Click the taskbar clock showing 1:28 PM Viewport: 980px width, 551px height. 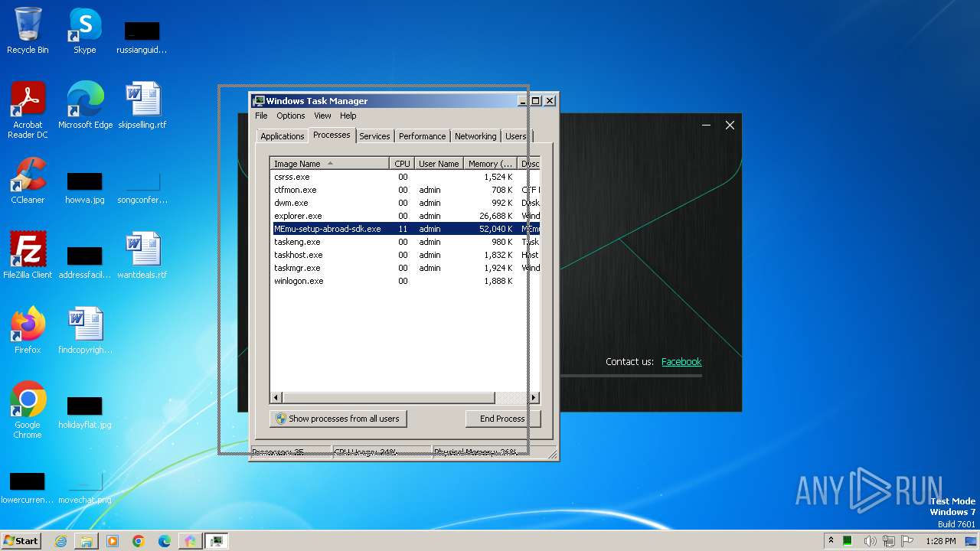click(940, 541)
